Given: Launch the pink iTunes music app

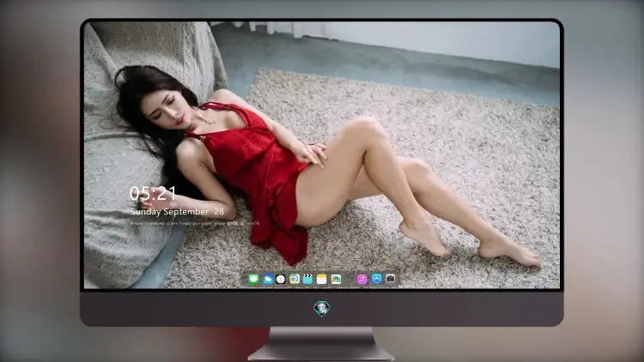Looking at the screenshot, I should [x=361, y=280].
